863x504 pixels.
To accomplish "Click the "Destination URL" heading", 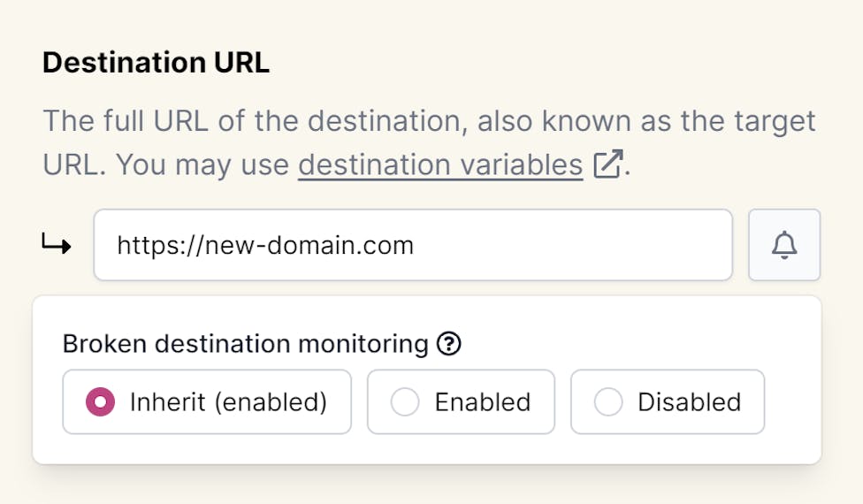I will click(156, 64).
